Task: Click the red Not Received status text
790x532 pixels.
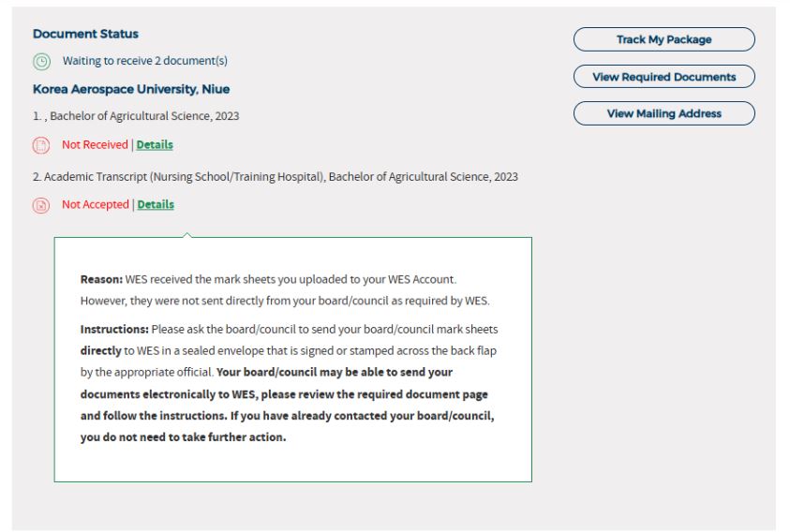Action: 95,144
